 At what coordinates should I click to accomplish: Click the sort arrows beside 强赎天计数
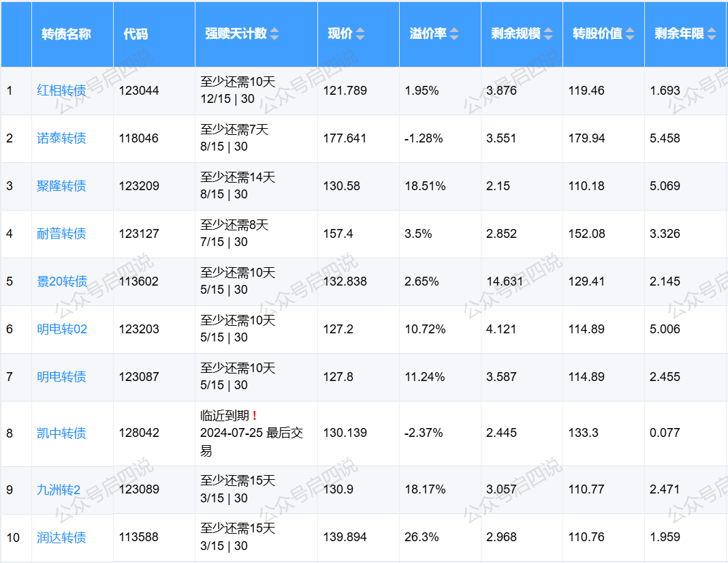274,34
